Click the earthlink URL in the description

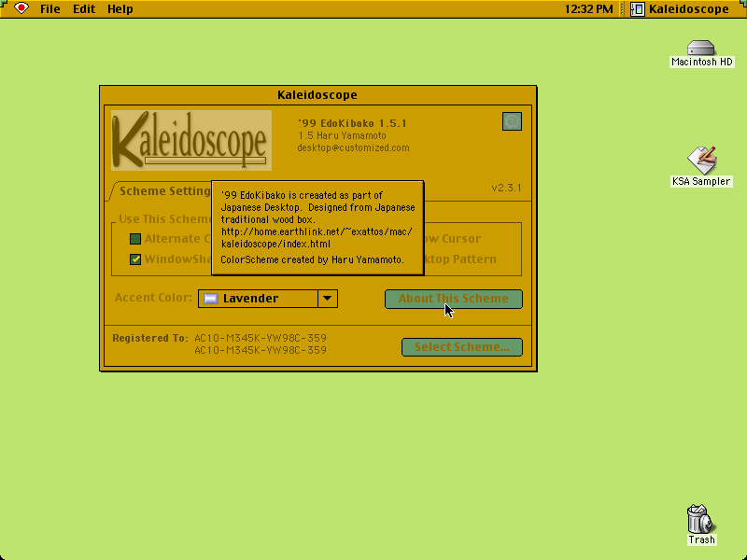click(317, 238)
